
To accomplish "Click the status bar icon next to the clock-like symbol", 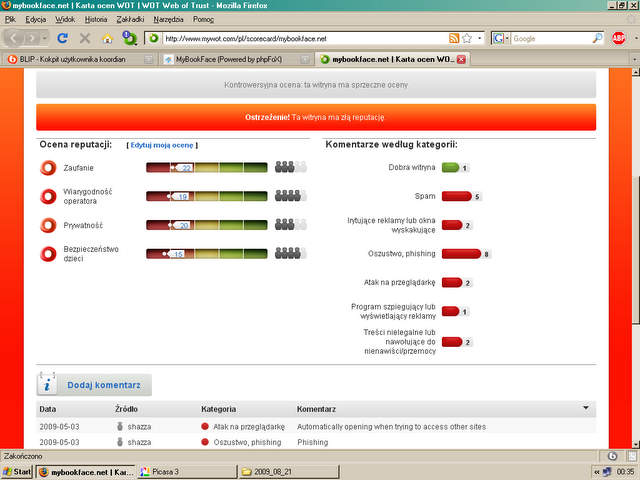I will [632, 456].
